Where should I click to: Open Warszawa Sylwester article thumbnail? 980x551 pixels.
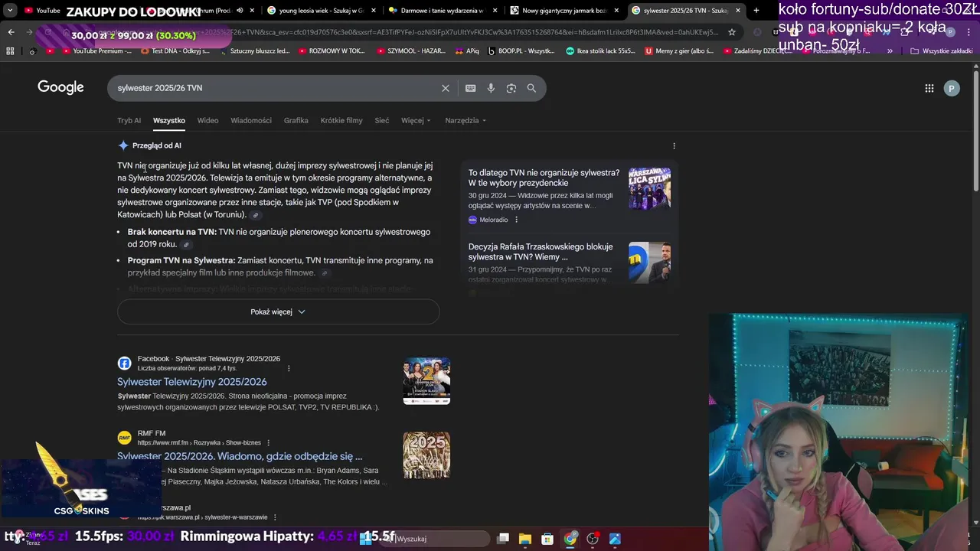(x=649, y=188)
